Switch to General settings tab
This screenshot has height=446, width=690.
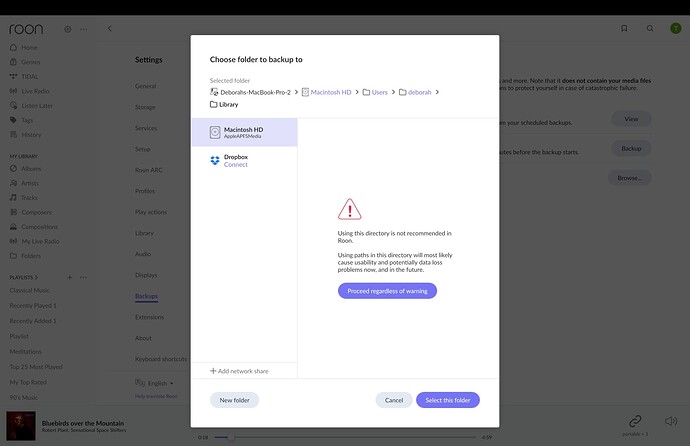click(x=145, y=86)
